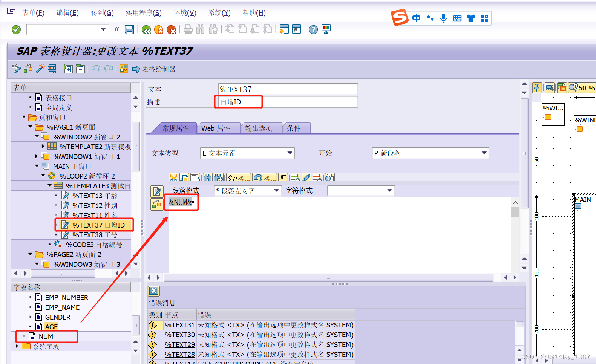Screen dimensions: 596x364
Task: Select the %TEXT37 自增ID tree node
Action: click(98, 225)
